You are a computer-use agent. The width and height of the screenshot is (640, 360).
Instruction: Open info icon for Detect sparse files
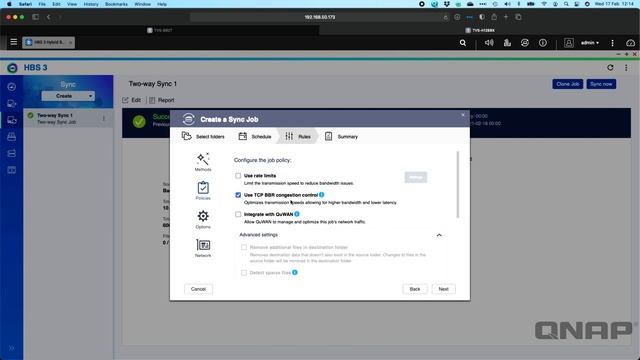tap(295, 272)
